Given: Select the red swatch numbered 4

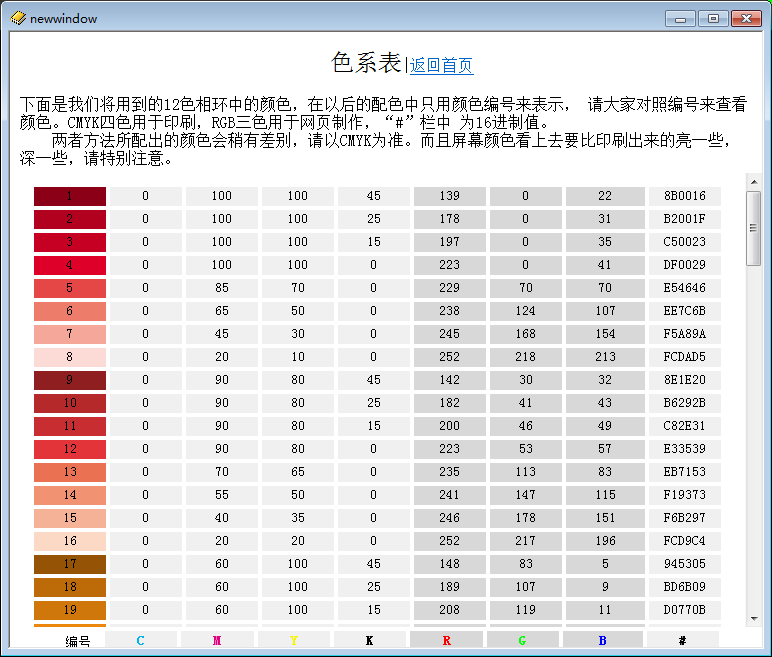Looking at the screenshot, I should (69, 265).
